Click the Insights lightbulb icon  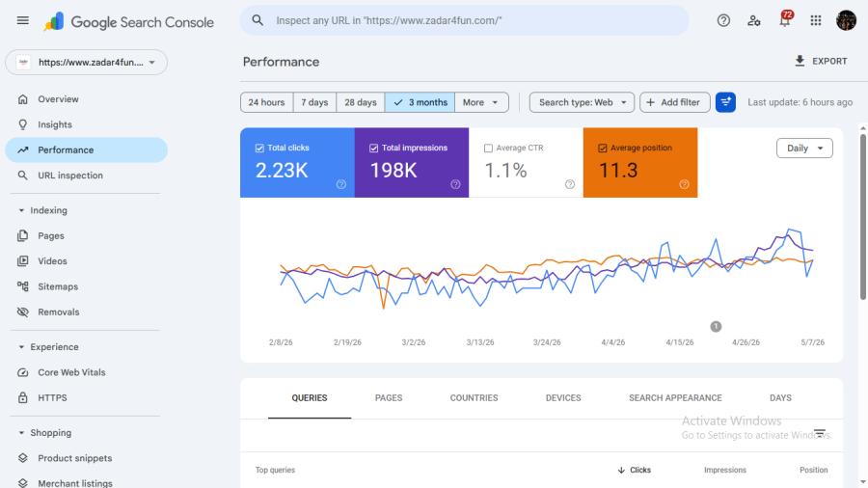23,124
